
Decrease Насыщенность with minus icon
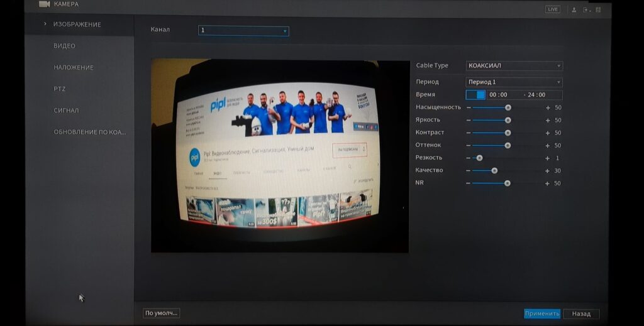click(469, 107)
